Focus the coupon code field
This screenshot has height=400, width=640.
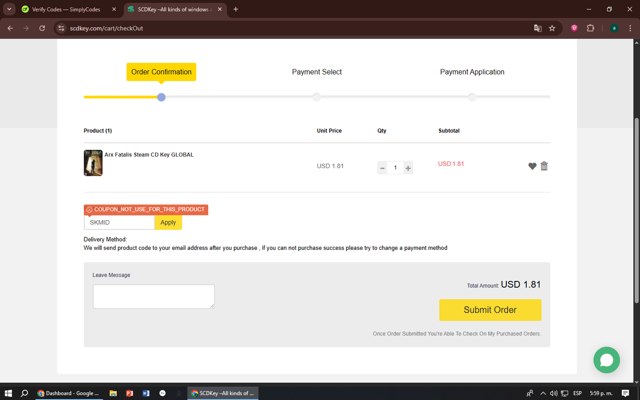[119, 222]
